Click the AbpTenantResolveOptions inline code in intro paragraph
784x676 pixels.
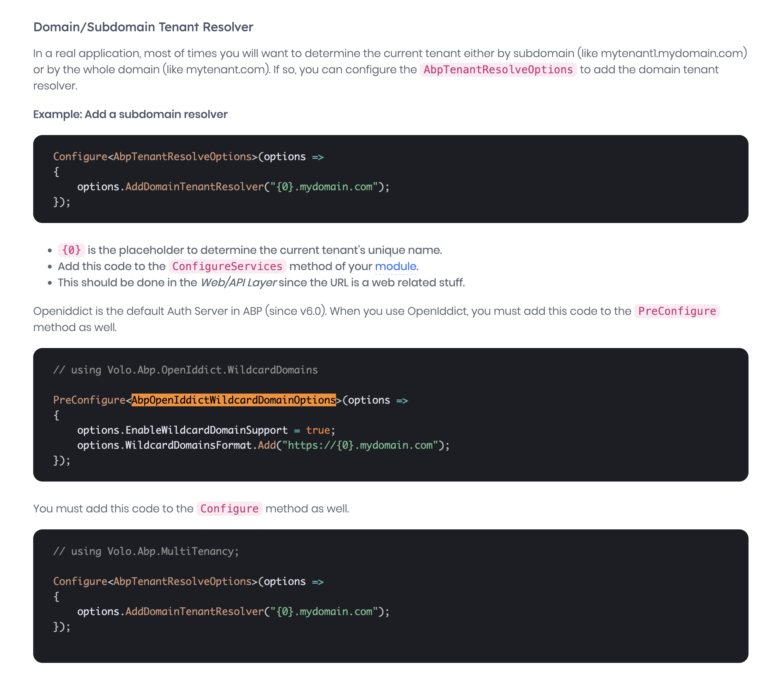498,69
